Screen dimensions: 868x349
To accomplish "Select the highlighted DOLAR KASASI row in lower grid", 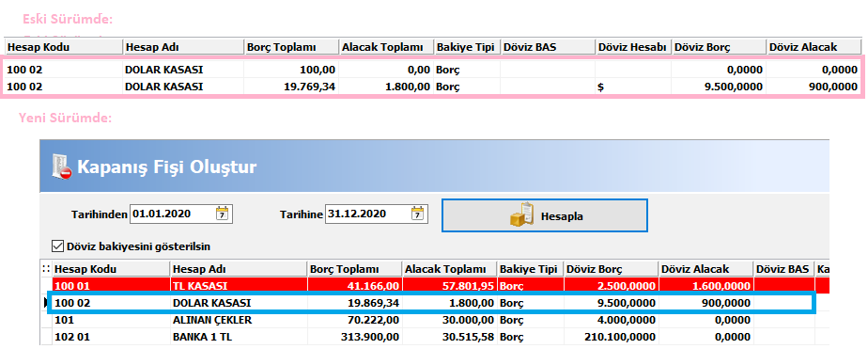I will pos(432,303).
